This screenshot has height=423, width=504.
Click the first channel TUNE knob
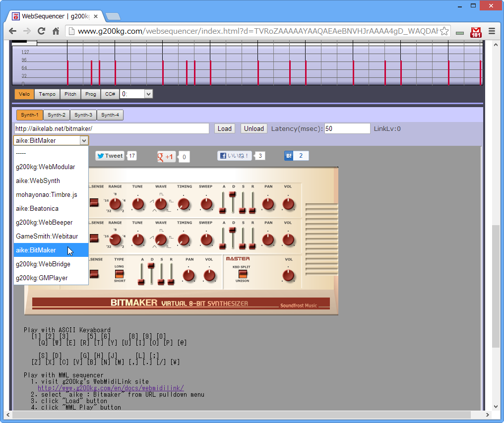(138, 204)
